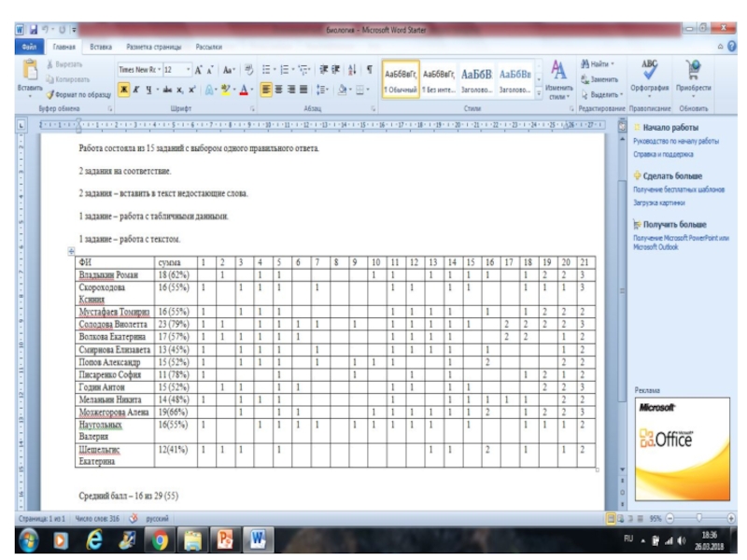Switch to the Вставка ribbon tab
The height and width of the screenshot is (560, 747).
click(x=100, y=46)
